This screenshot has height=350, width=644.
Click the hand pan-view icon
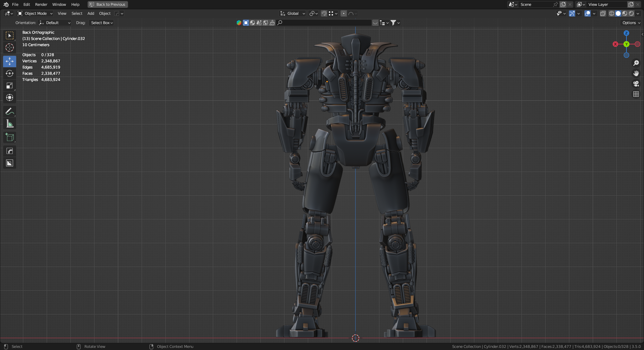(x=636, y=73)
